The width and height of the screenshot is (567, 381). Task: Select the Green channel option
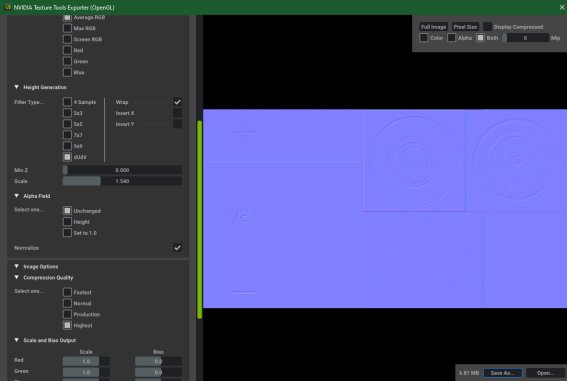pos(67,61)
